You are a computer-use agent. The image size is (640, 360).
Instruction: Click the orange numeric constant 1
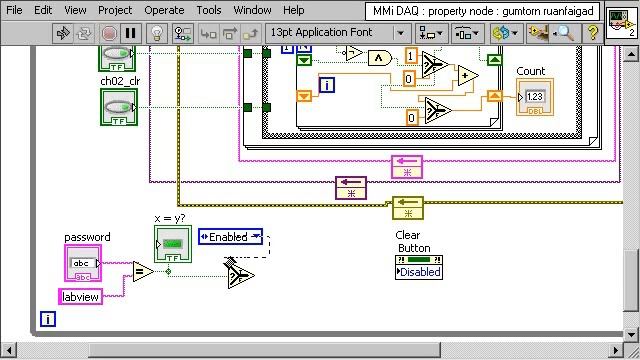pos(411,56)
